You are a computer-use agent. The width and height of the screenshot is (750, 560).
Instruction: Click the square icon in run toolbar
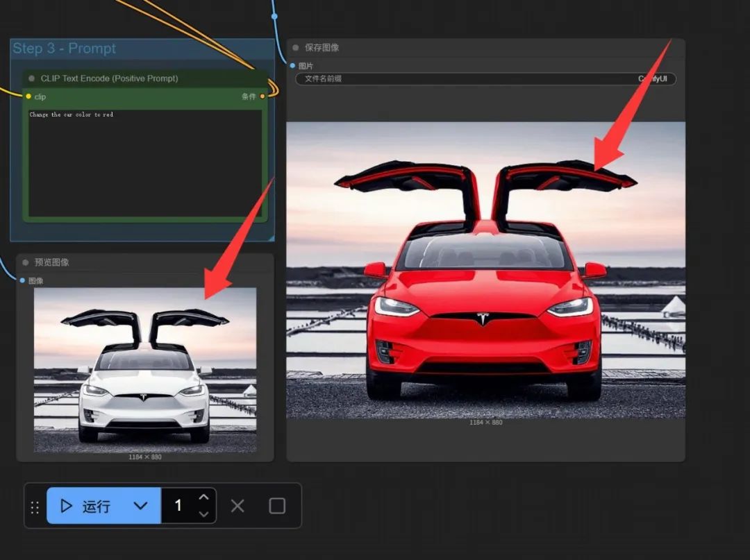[x=277, y=506]
